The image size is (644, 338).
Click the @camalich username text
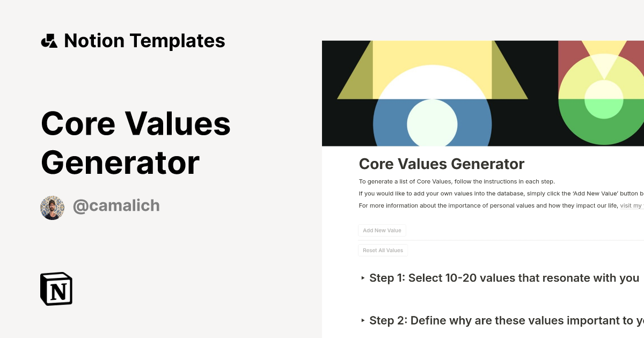116,205
